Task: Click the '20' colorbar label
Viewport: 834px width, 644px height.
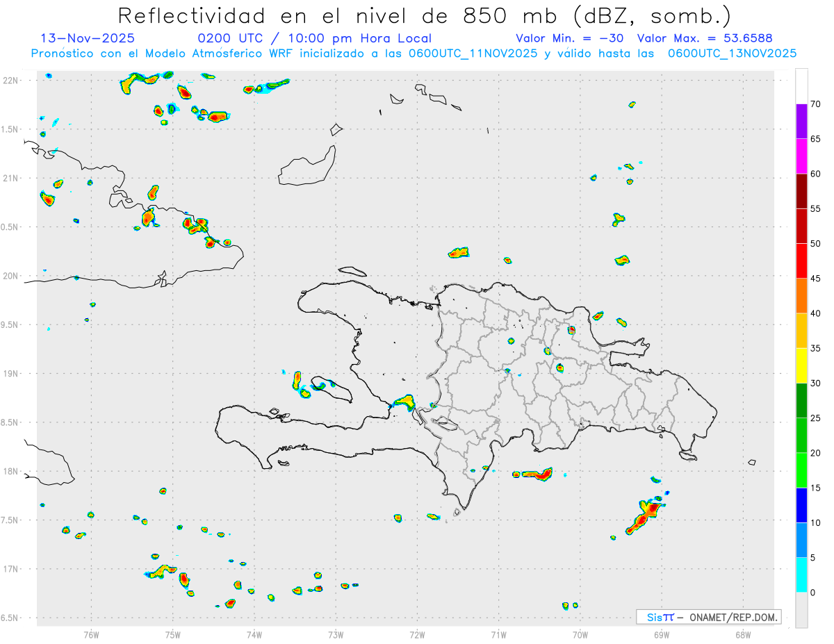Action: click(x=816, y=453)
